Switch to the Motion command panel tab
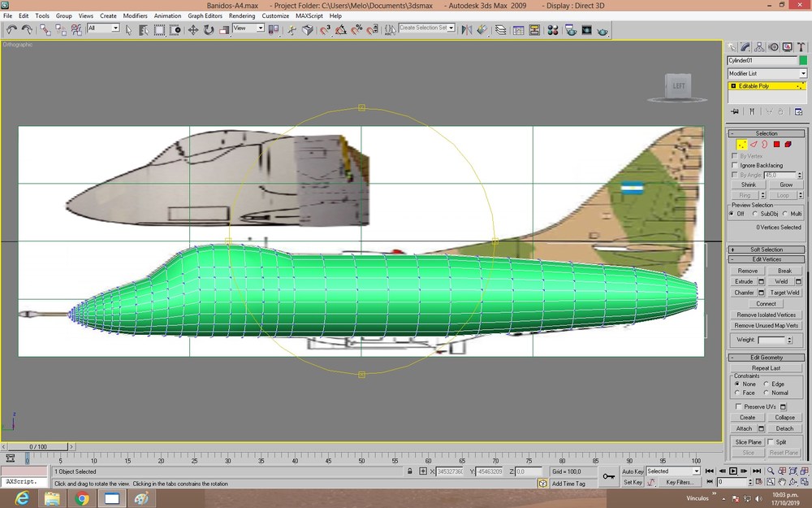Viewport: 812px width, 508px height. click(x=773, y=47)
